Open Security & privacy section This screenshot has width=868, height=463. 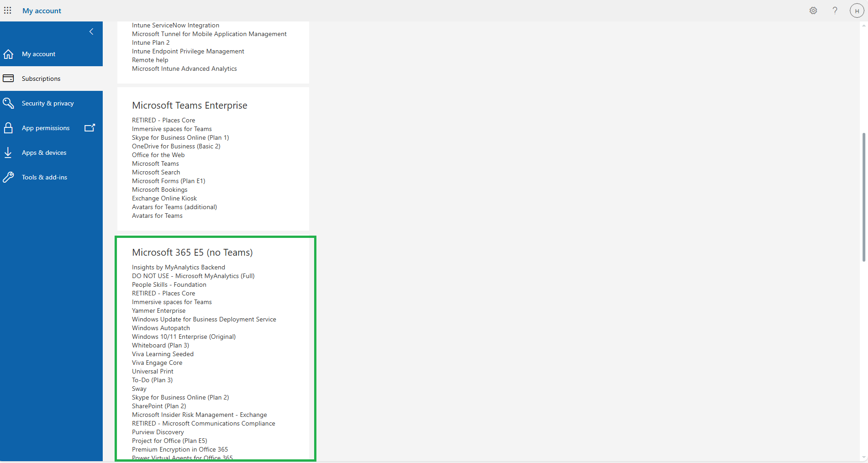(x=51, y=103)
